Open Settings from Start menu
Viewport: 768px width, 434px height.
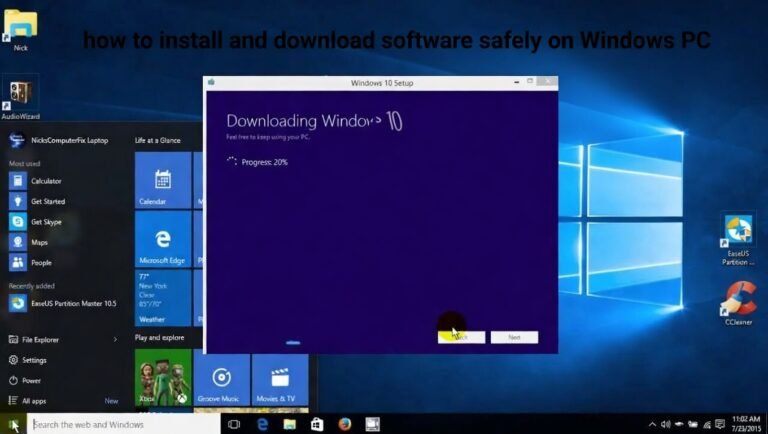click(28, 360)
